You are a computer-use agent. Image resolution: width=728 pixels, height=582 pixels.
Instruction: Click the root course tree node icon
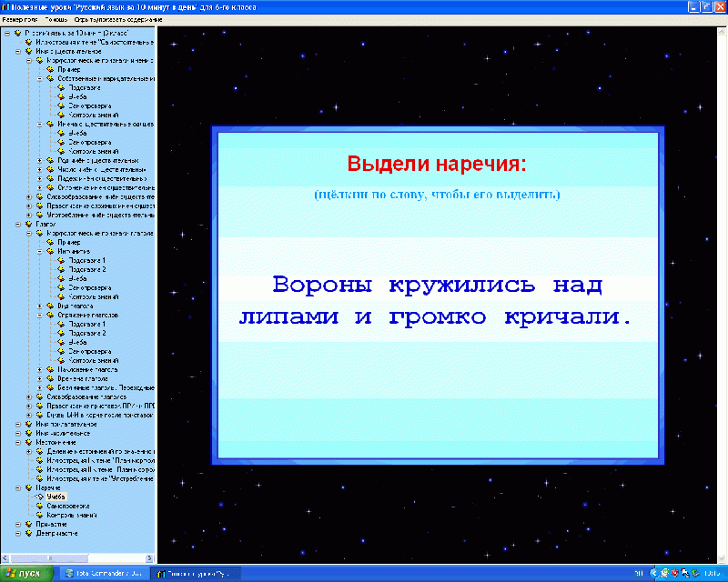[x=17, y=33]
